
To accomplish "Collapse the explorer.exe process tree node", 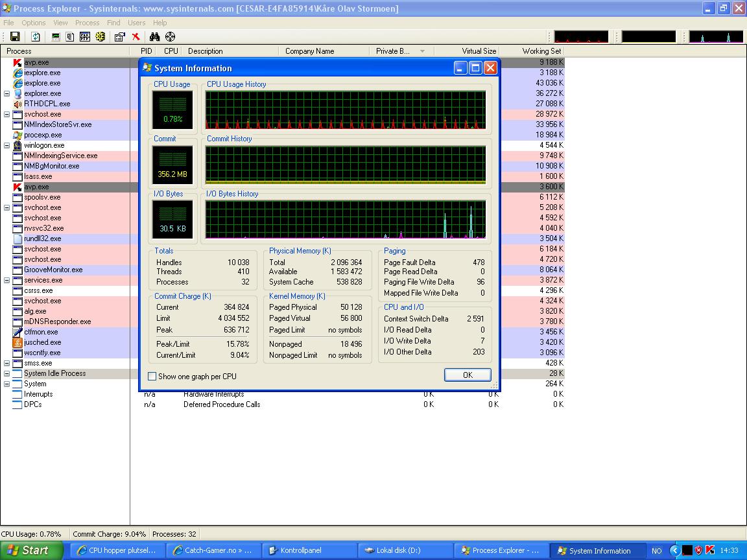I will tap(7, 93).
